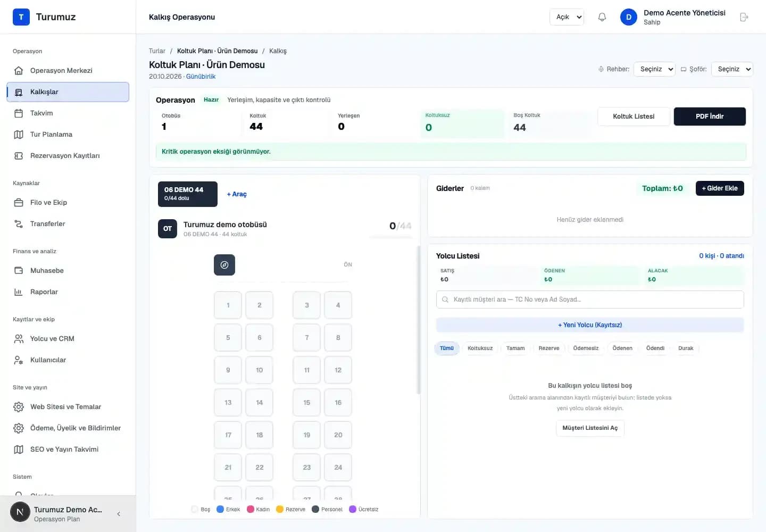Open the Koltuk Listesi button
Viewport: 766px width, 532px height.
pos(634,117)
